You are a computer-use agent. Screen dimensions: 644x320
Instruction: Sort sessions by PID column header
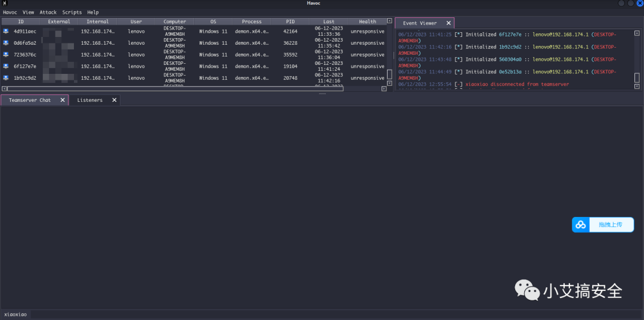click(x=290, y=21)
